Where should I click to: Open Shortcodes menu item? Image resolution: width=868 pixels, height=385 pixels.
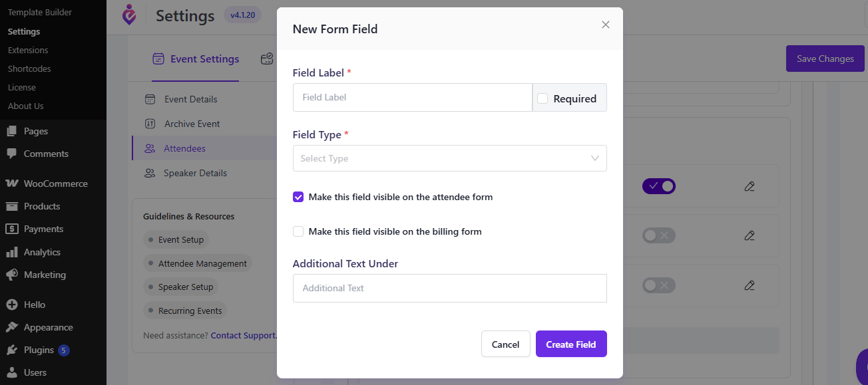[29, 68]
